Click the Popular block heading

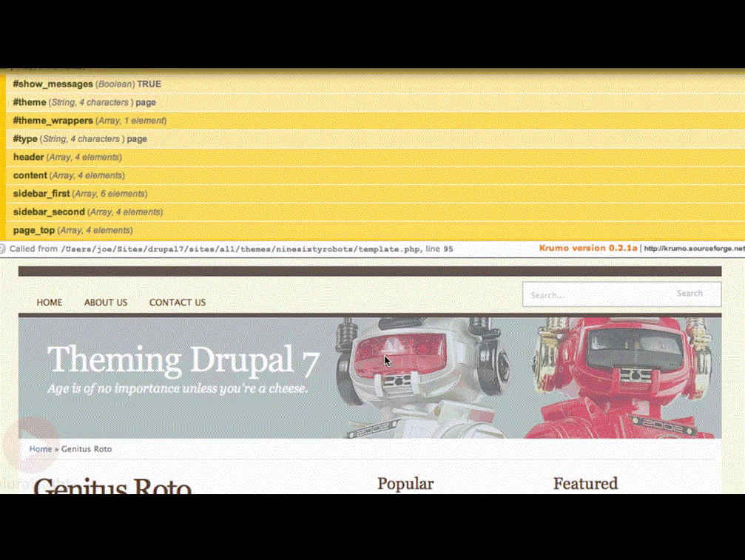click(x=405, y=484)
